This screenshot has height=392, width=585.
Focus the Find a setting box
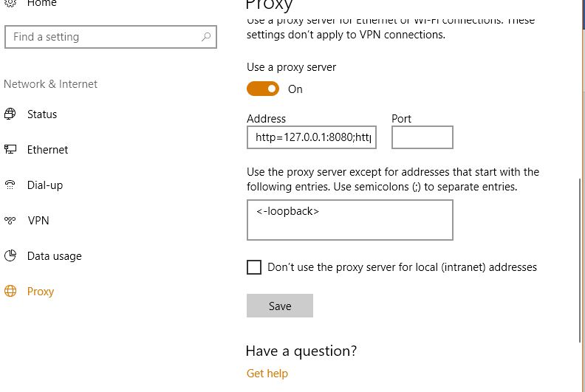pos(111,37)
